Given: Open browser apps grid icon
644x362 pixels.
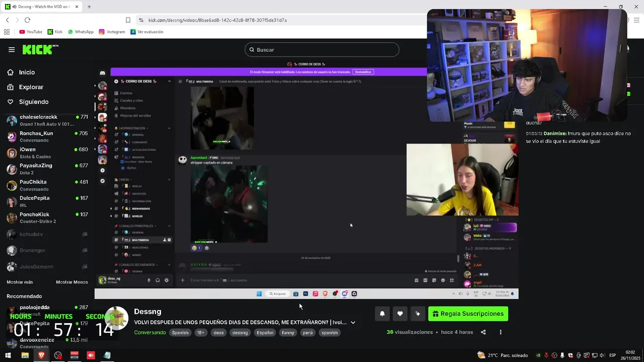Looking at the screenshot, I should 7,32.
